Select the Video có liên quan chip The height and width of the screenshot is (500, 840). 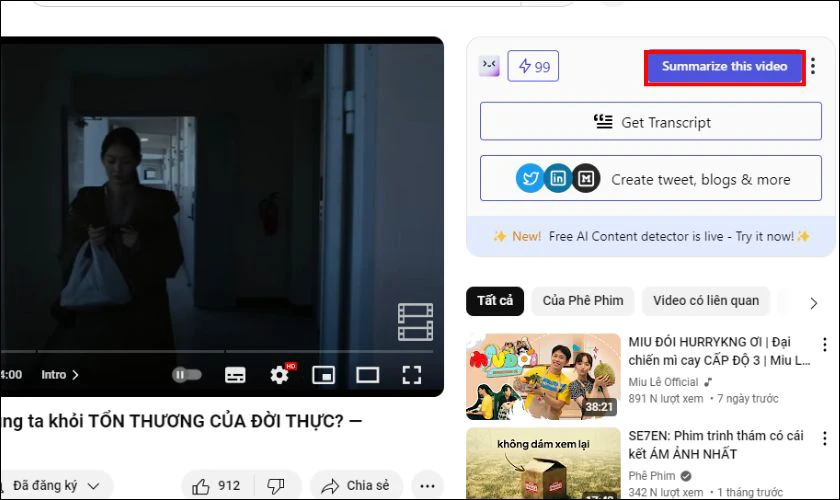coord(706,301)
